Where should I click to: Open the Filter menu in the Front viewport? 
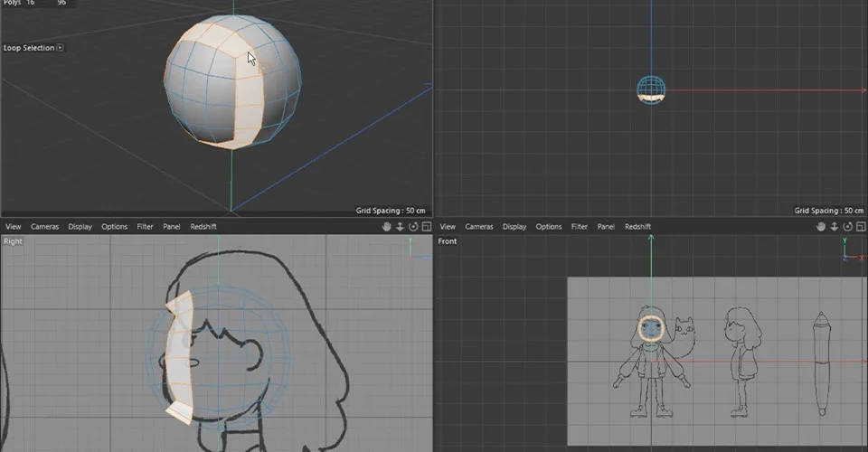580,227
